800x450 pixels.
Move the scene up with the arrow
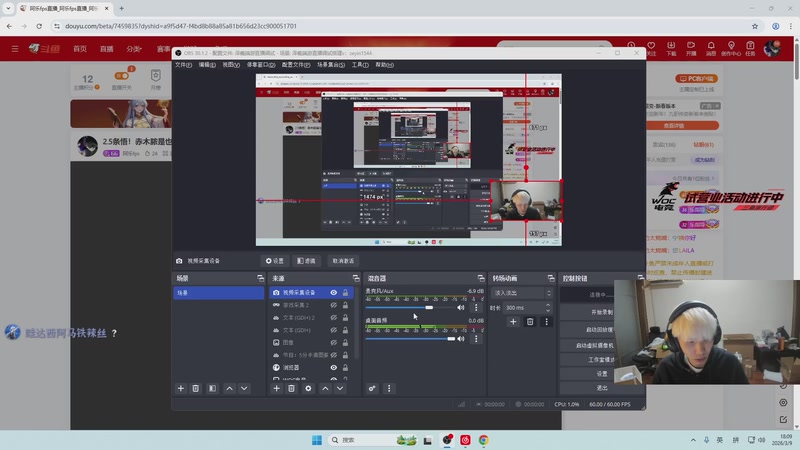click(230, 388)
